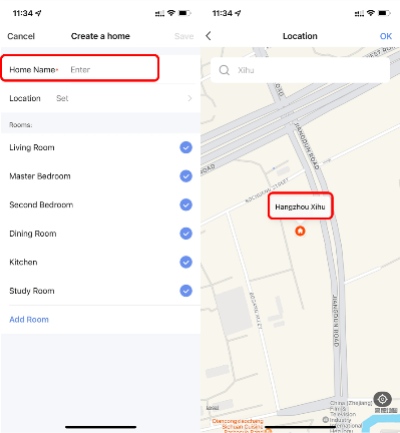Confirm location with OK
This screenshot has height=433, width=400.
pos(386,36)
